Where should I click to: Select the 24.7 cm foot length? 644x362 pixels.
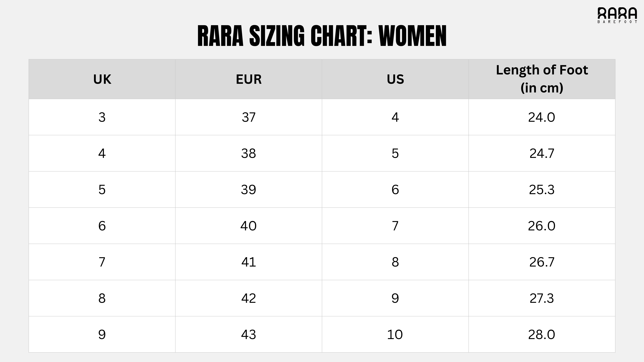(542, 153)
